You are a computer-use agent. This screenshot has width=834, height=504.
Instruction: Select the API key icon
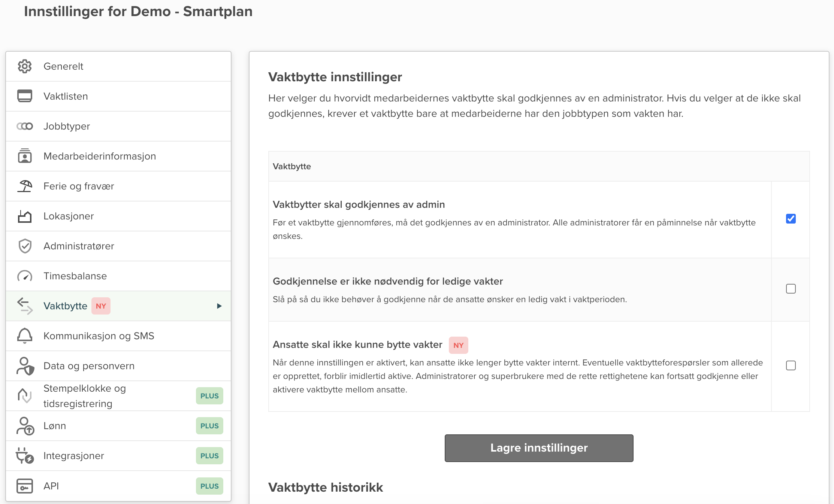coord(25,486)
